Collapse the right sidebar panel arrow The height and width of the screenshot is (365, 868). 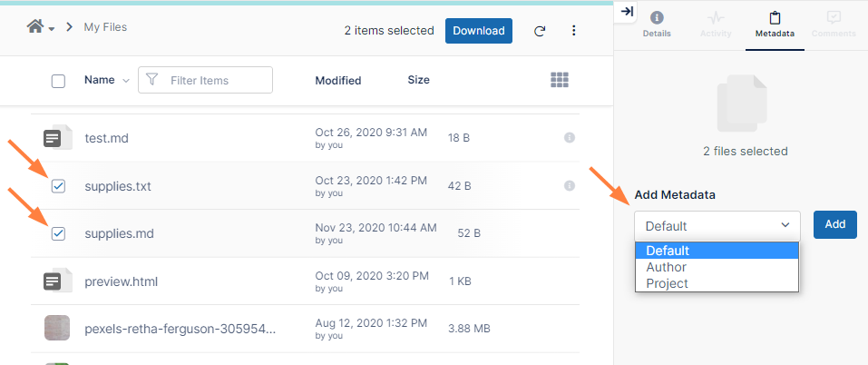(x=628, y=11)
